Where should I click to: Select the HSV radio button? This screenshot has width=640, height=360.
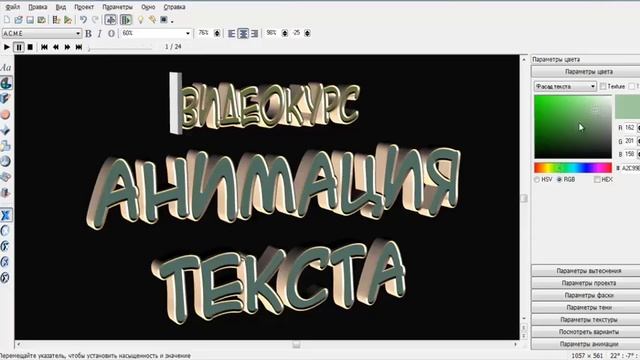(x=537, y=180)
